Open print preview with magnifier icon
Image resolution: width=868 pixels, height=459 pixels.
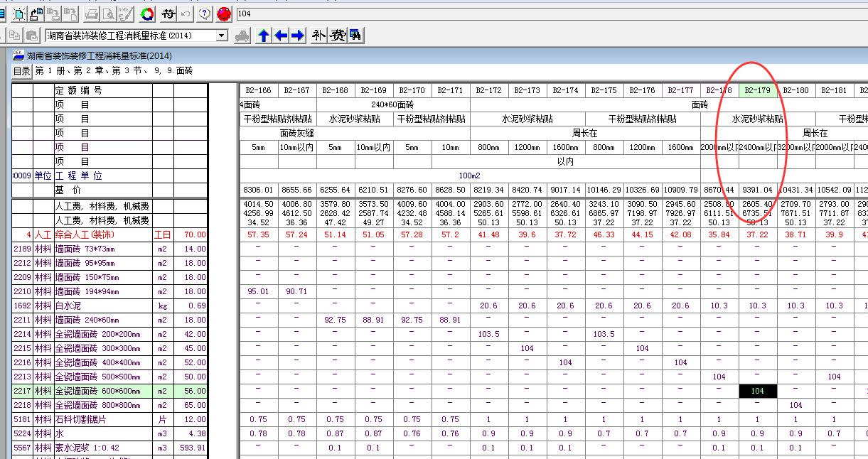pos(108,13)
